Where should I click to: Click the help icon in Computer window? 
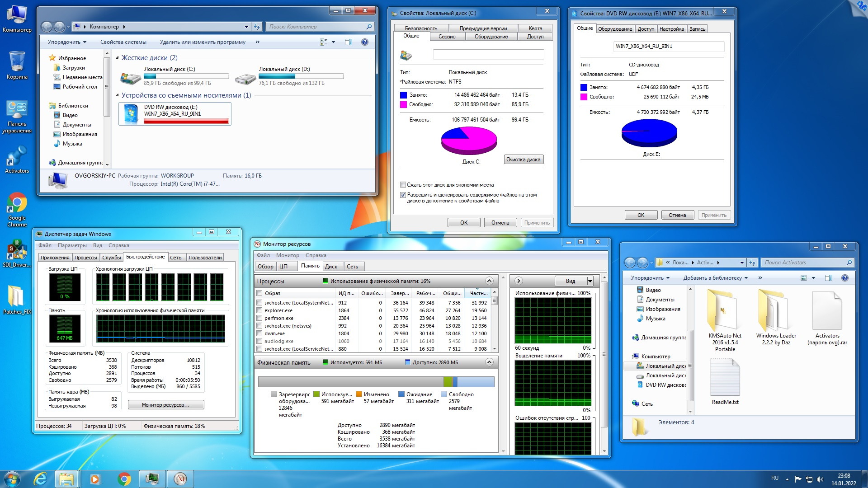coord(364,42)
